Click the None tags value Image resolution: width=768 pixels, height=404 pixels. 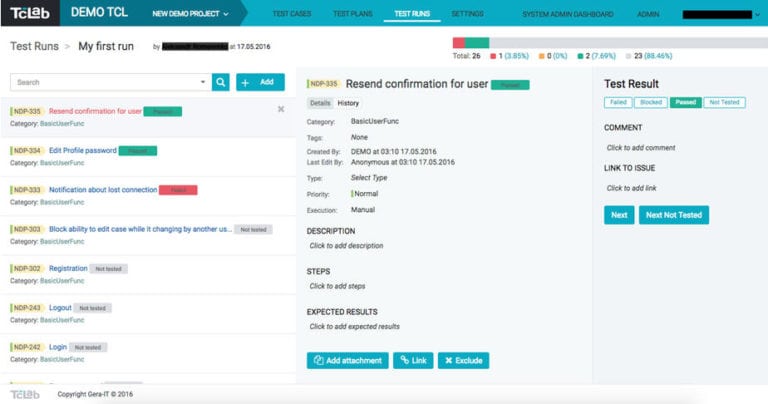(x=359, y=138)
